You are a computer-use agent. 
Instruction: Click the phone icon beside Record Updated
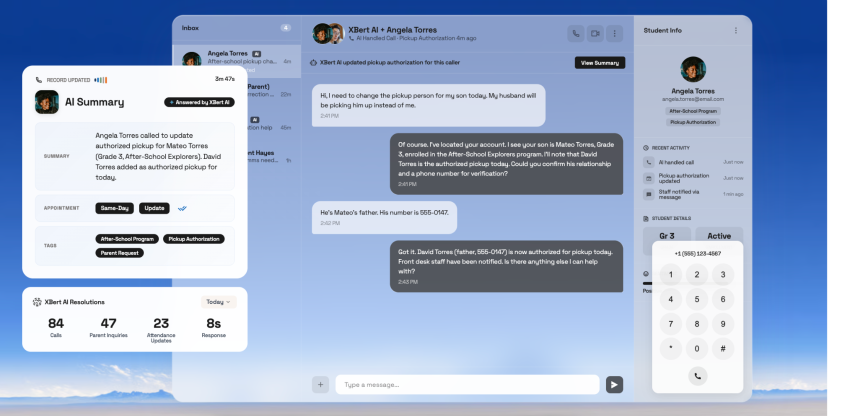pyautogui.click(x=38, y=80)
